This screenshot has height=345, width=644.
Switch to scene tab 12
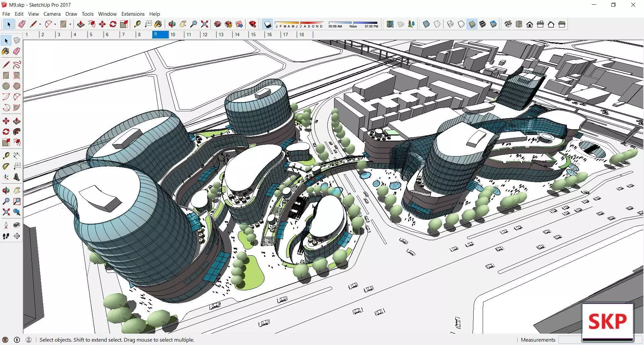pos(208,34)
